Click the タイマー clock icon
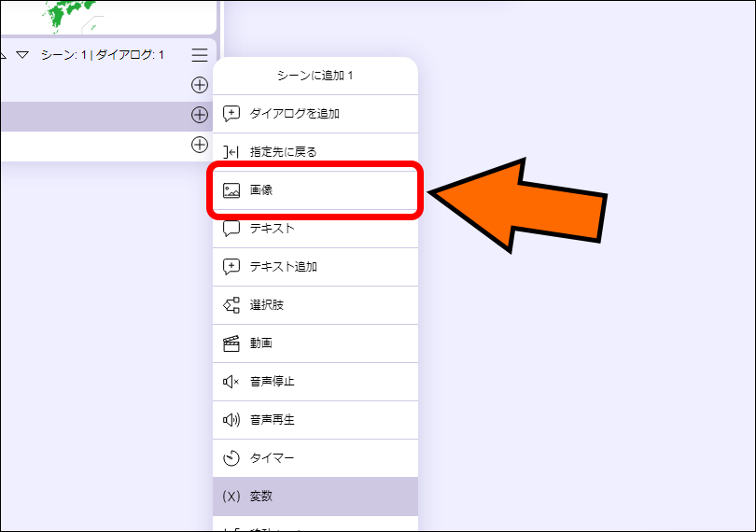The height and width of the screenshot is (532, 756). point(231,458)
